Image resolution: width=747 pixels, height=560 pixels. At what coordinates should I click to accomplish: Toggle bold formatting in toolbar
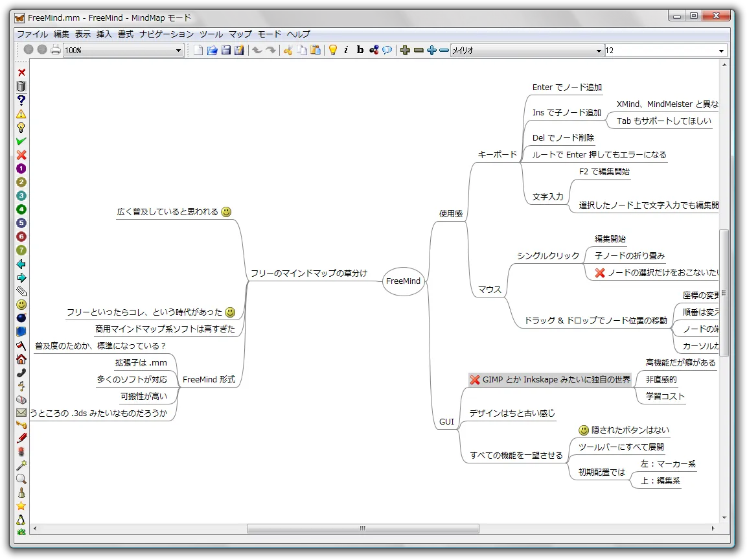pyautogui.click(x=360, y=51)
